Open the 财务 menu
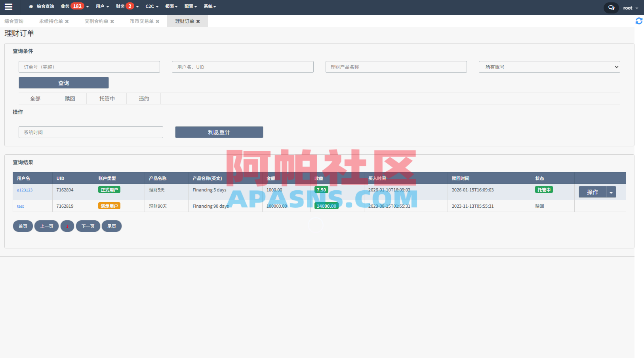Screen dimensions: 644x358 [127, 6]
